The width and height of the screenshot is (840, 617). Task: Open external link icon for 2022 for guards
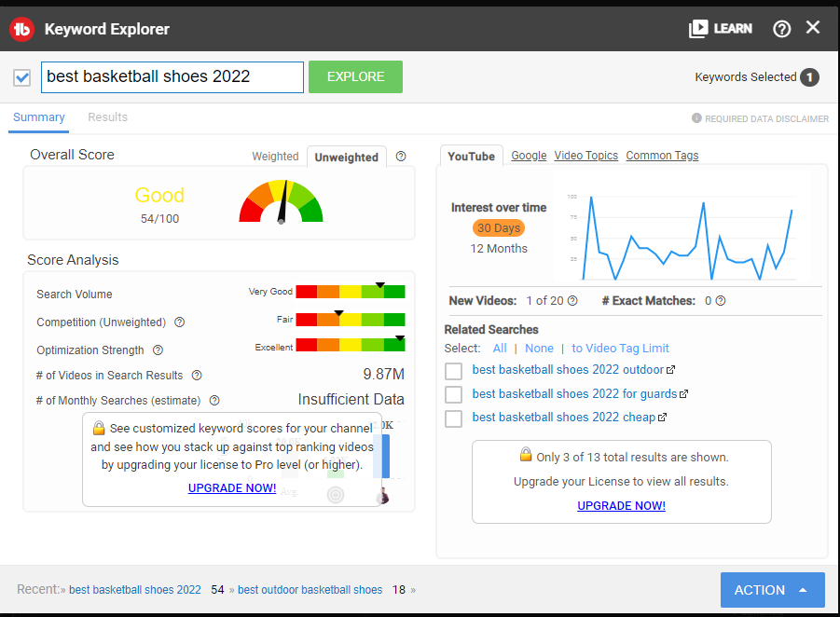click(x=683, y=393)
